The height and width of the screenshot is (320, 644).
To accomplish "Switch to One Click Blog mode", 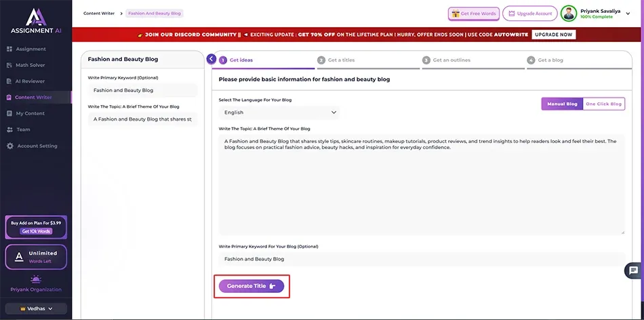I will [x=603, y=104].
